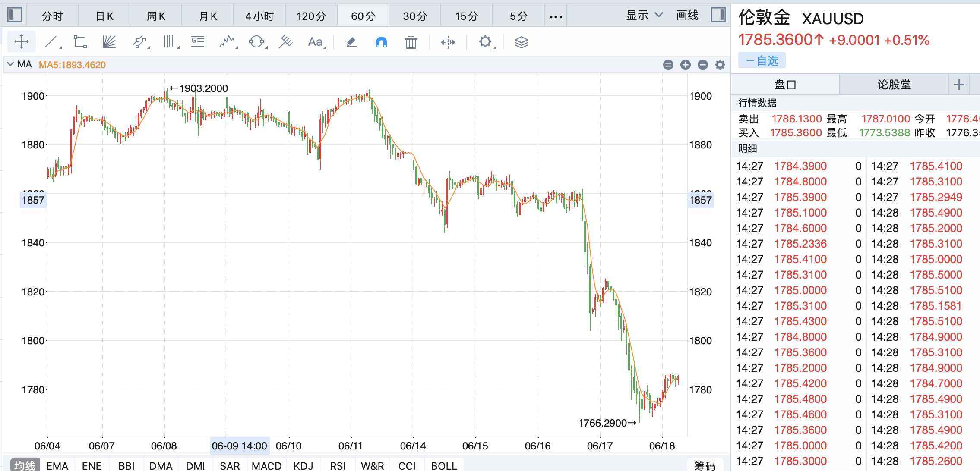Switch to the 月K timeframe tab

coord(208,16)
